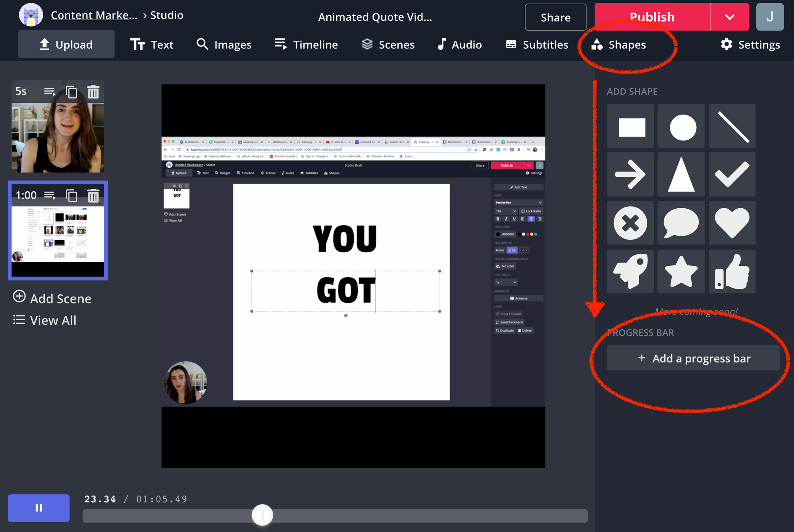Expand the Publish dropdown arrow
The width and height of the screenshot is (794, 532).
[729, 17]
